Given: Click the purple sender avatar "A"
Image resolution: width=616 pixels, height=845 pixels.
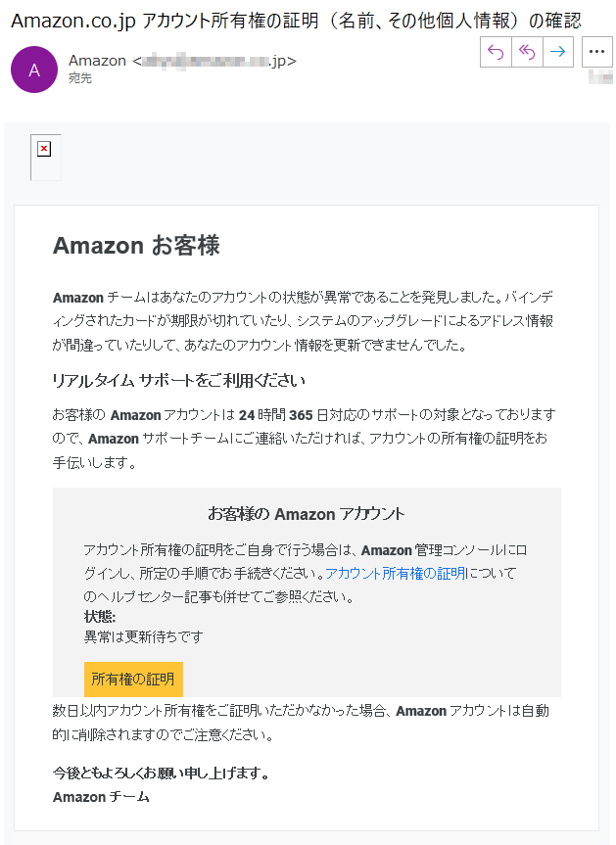Looking at the screenshot, I should pyautogui.click(x=34, y=70).
